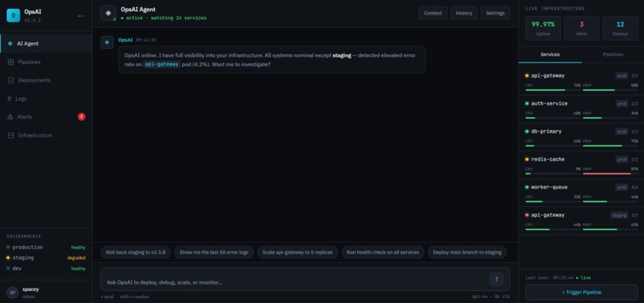Click the 12 Deploys stat card

[620, 28]
